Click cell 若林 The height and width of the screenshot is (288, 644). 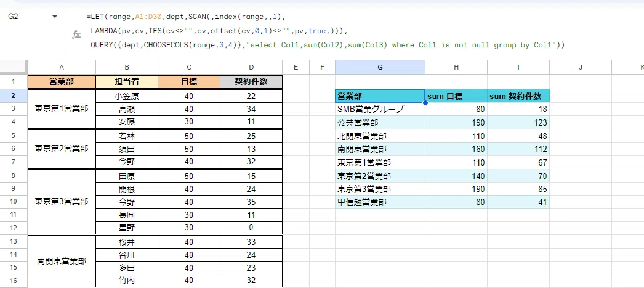click(127, 136)
